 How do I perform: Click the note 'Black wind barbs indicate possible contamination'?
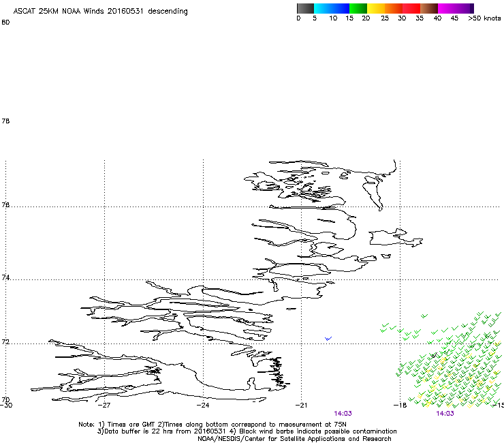coord(318,431)
